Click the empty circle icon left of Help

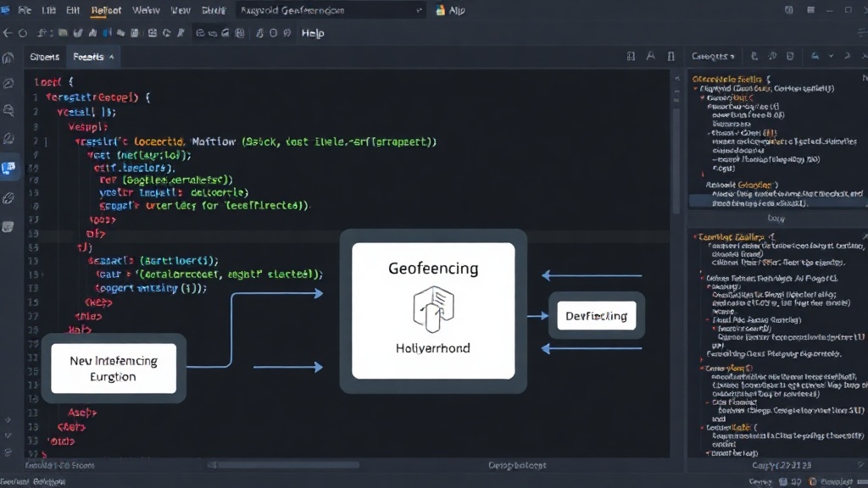pos(273,33)
